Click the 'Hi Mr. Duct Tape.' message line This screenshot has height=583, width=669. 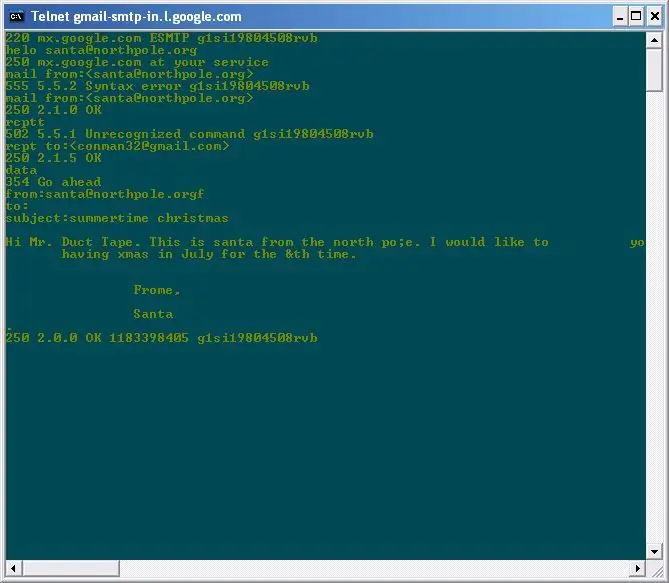pos(325,242)
